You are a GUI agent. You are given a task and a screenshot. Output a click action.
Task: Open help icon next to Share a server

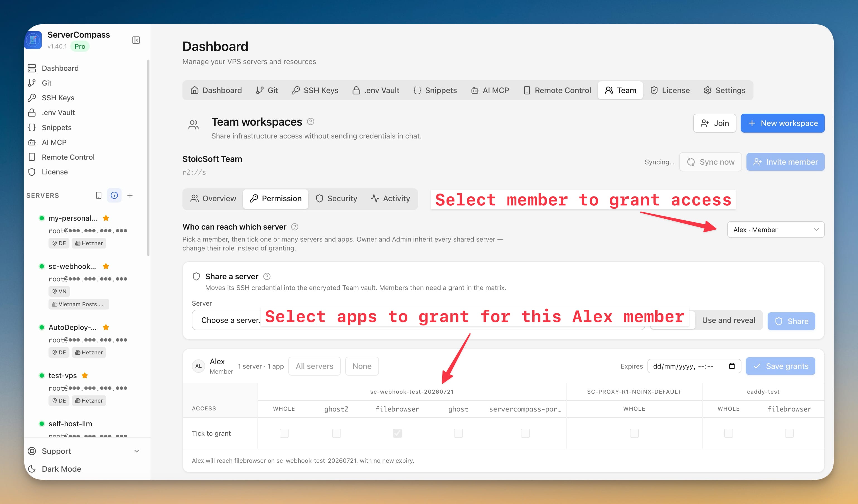click(x=267, y=276)
